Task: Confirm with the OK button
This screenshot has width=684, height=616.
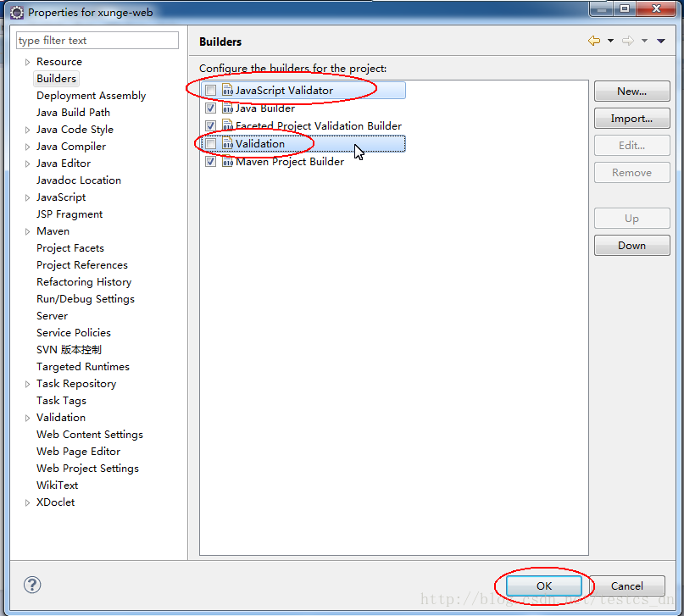Action: click(x=544, y=585)
